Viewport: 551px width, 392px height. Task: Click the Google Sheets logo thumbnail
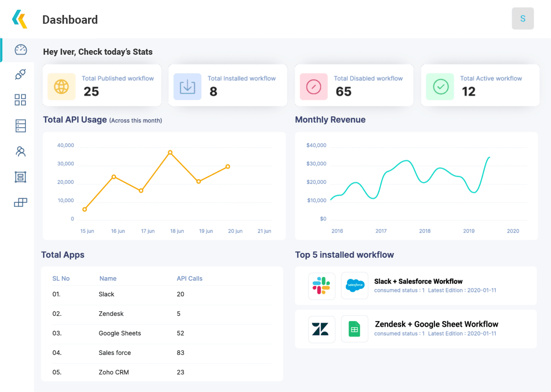[x=355, y=329]
